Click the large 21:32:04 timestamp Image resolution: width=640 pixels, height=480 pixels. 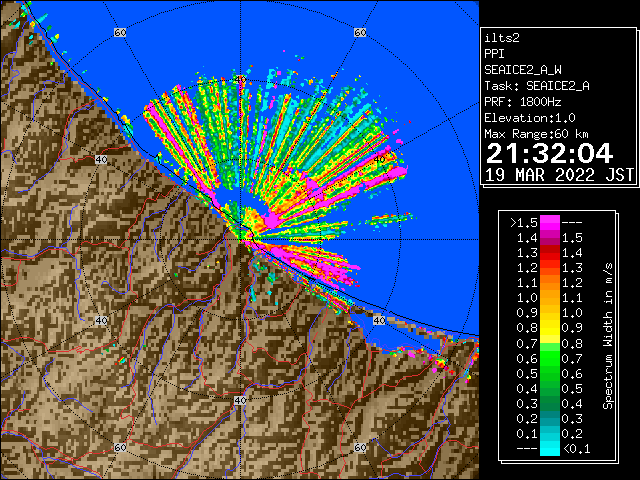549,153
